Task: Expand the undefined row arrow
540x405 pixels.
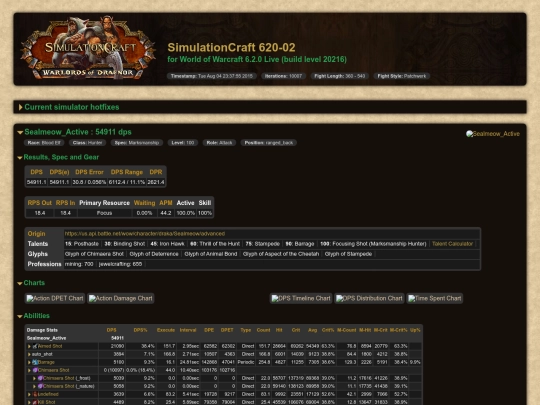Action: tap(29, 394)
